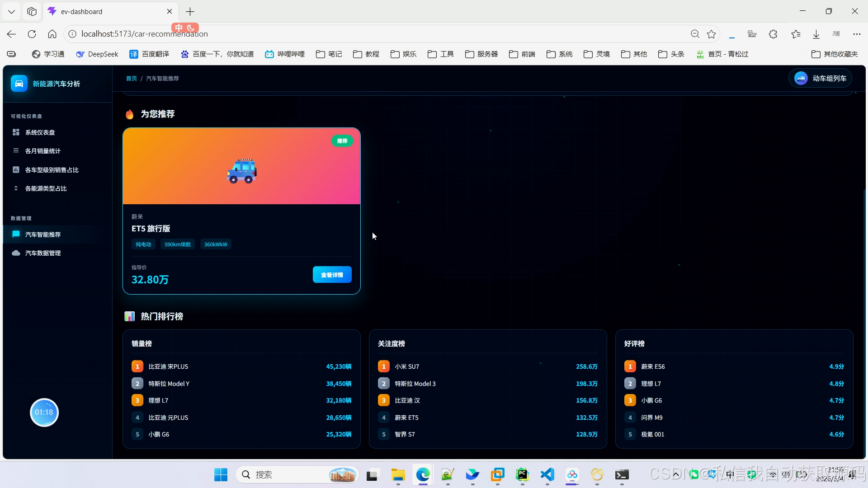This screenshot has width=868, height=488.
Task: Click the 首页 breadcrumb link
Action: click(131, 78)
